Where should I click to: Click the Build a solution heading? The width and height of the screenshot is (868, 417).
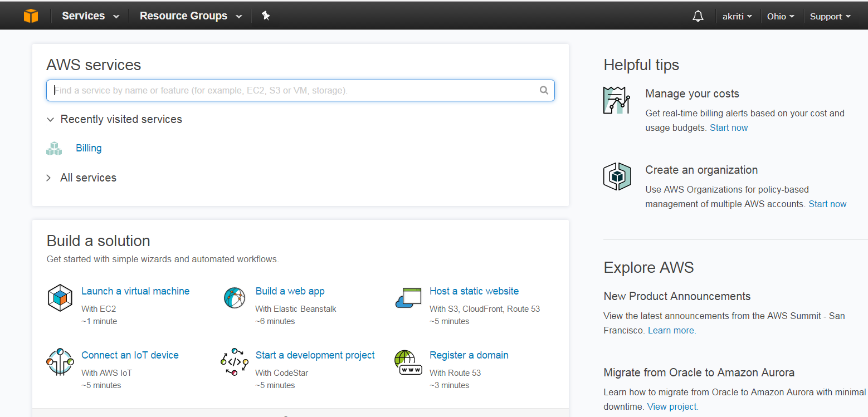(x=98, y=241)
